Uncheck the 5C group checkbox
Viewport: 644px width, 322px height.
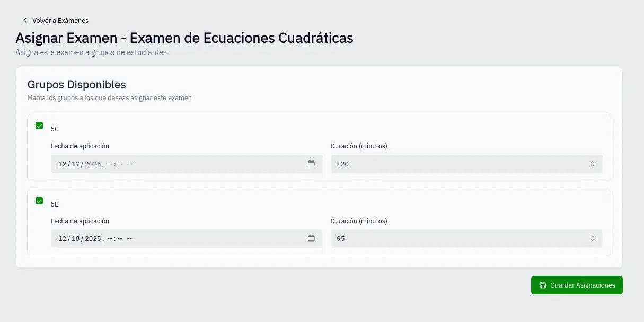(x=39, y=126)
